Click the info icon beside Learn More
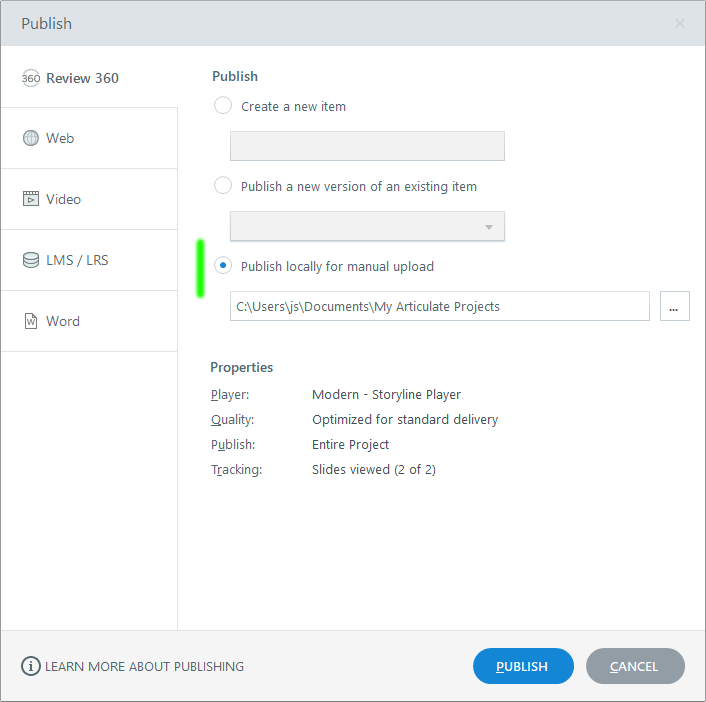Viewport: 706px width, 702px height. coord(31,666)
